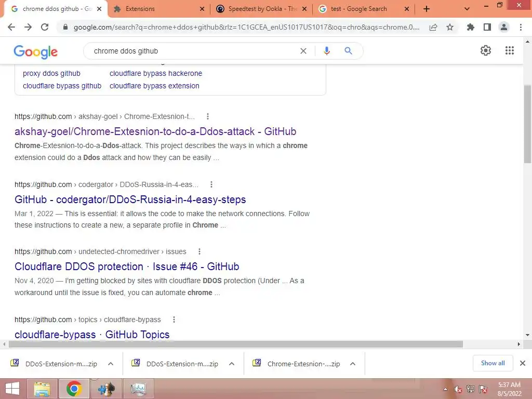Close the Speedtest by Ookla tab
This screenshot has width=532, height=399.
(304, 9)
